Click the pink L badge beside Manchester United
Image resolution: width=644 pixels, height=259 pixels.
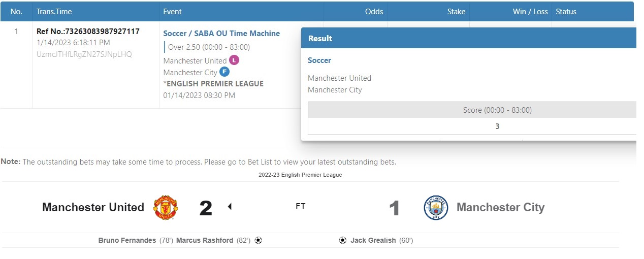click(234, 60)
